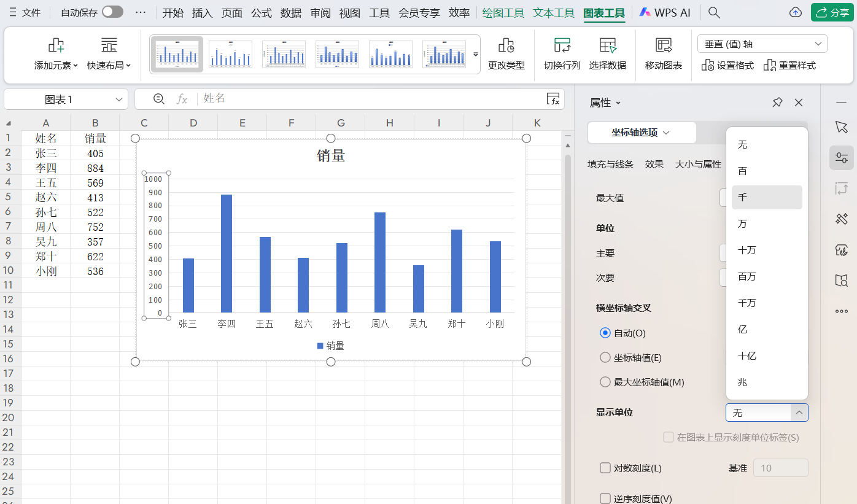Open the 快速布局 quick layout icon
Screen dimensions: 857x504
pyautogui.click(x=109, y=54)
